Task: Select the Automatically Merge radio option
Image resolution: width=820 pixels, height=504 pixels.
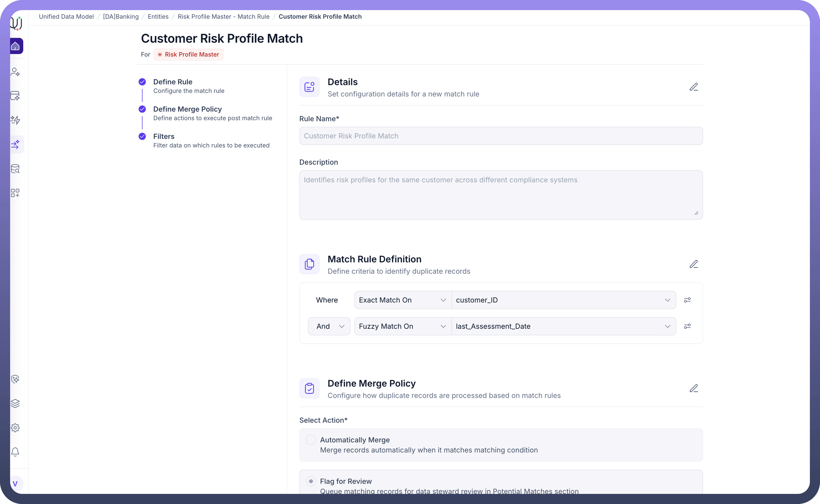Action: pyautogui.click(x=311, y=440)
